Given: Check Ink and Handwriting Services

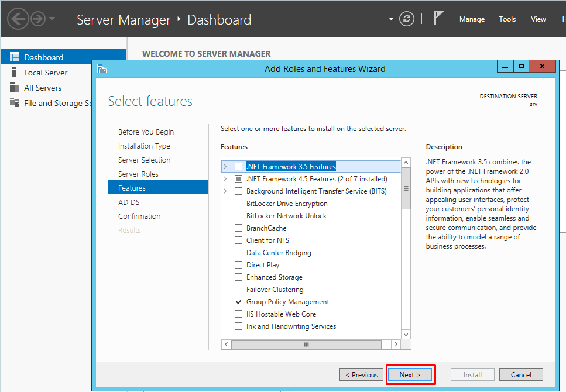Looking at the screenshot, I should click(x=238, y=326).
